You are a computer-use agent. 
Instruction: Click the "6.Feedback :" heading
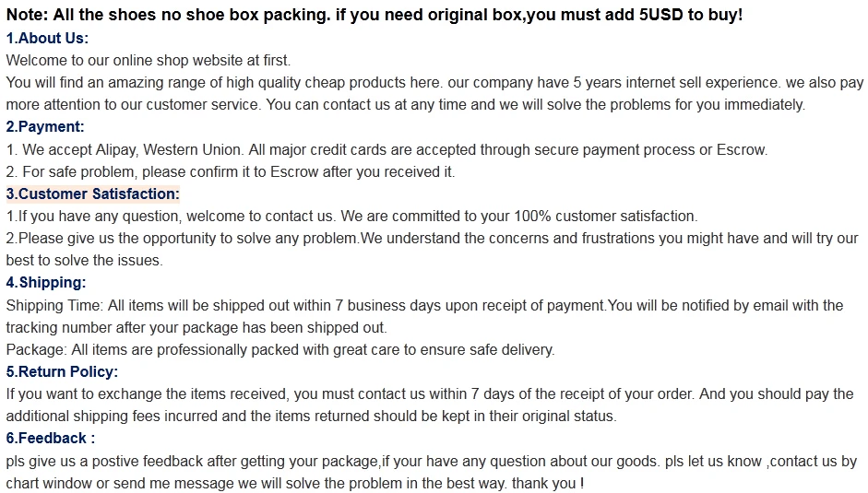coord(51,438)
